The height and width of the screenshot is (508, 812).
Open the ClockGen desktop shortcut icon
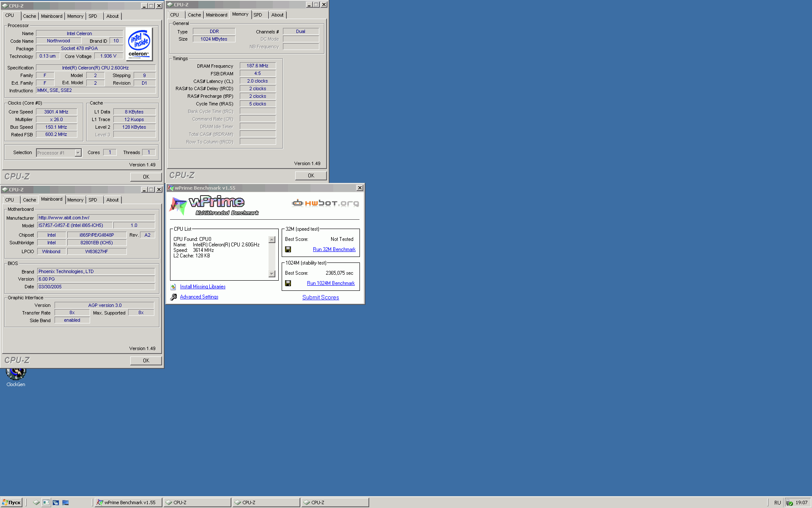point(16,374)
